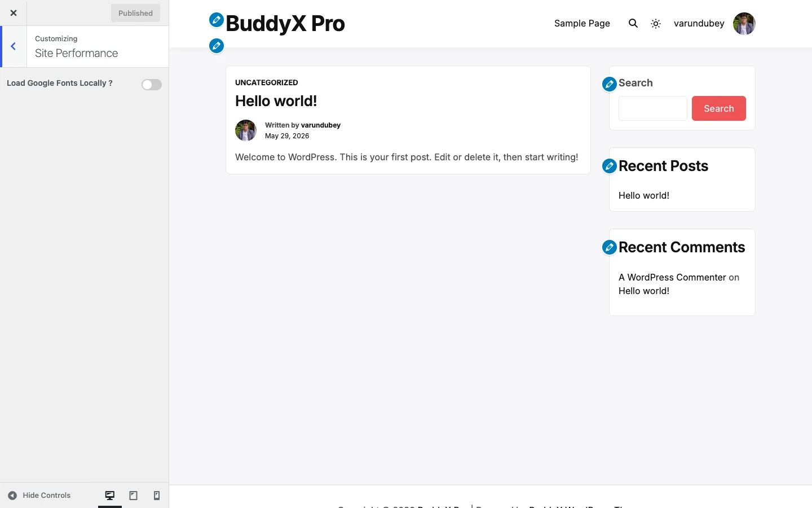Open the header search icon
Image resolution: width=812 pixels, height=508 pixels.
[633, 24]
